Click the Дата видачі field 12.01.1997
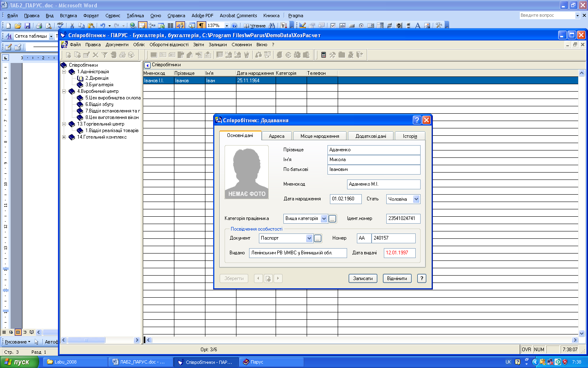The height and width of the screenshot is (368, 588). pyautogui.click(x=399, y=253)
